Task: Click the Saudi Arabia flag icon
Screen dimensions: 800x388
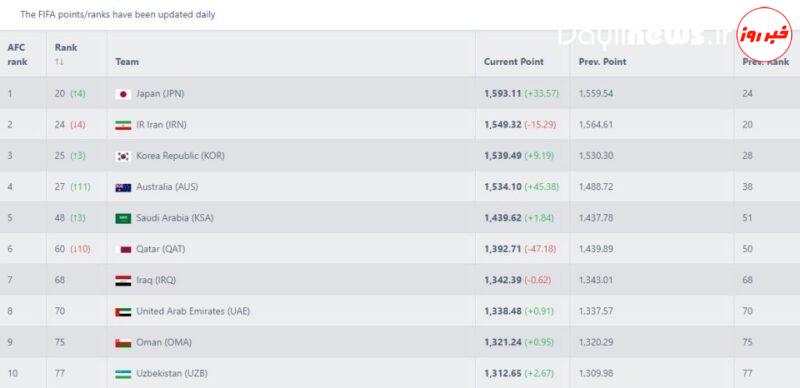Action: click(123, 219)
